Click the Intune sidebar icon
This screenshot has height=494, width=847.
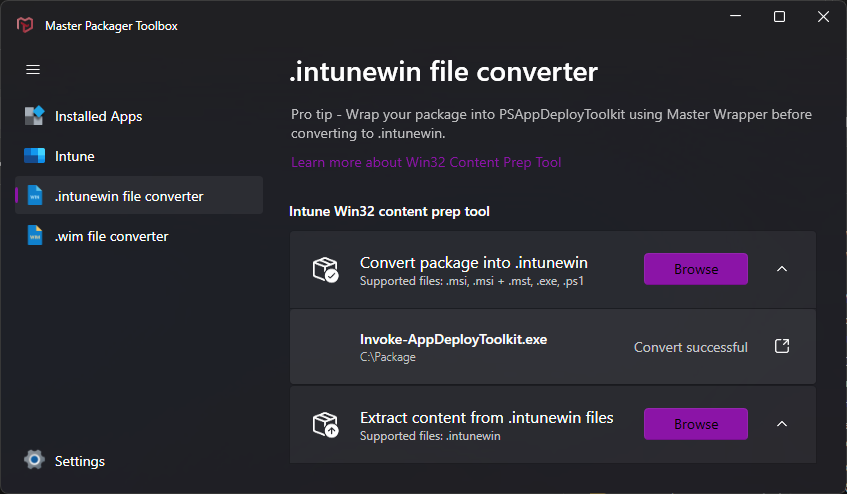(x=35, y=155)
